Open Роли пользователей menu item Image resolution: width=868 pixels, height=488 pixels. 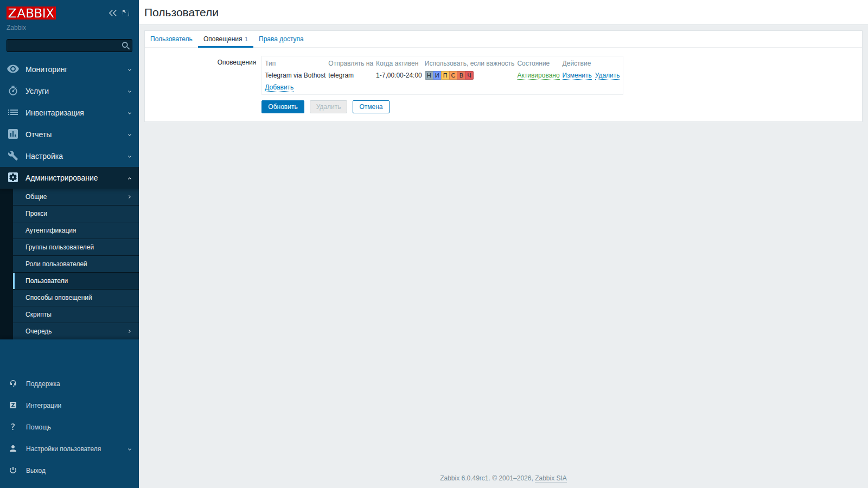[x=76, y=264]
